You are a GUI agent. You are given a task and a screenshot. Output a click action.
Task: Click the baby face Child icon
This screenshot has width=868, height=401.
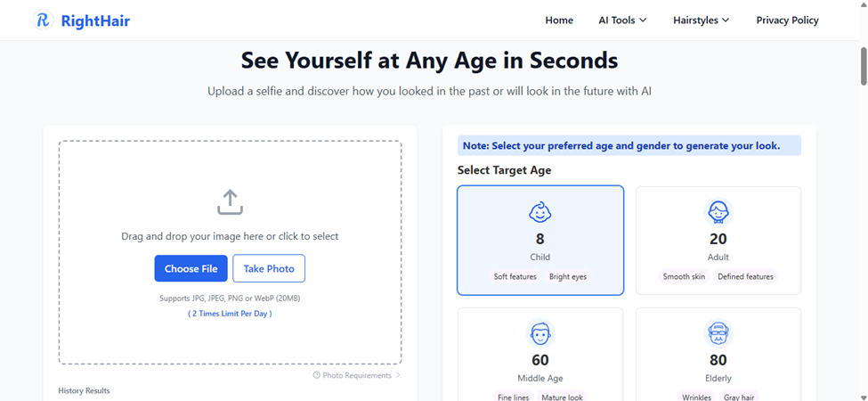540,212
